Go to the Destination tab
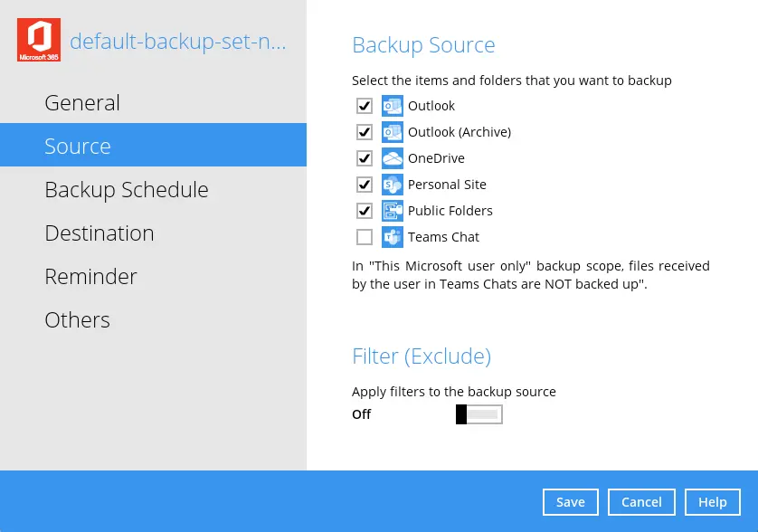Image resolution: width=758 pixels, height=532 pixels. [99, 233]
